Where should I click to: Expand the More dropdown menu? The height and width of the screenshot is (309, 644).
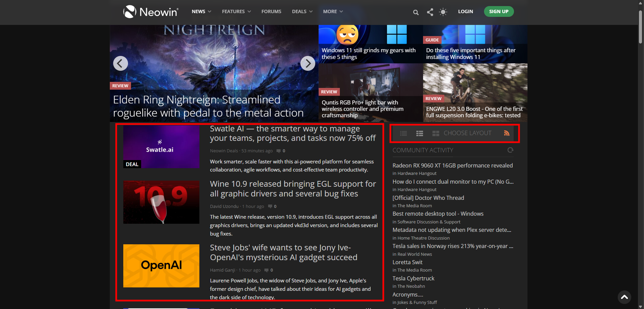[333, 11]
